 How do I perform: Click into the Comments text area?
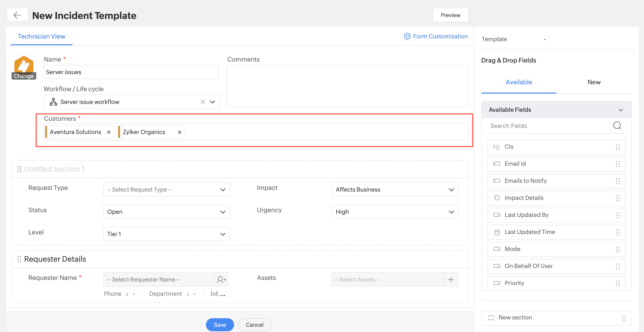[347, 86]
